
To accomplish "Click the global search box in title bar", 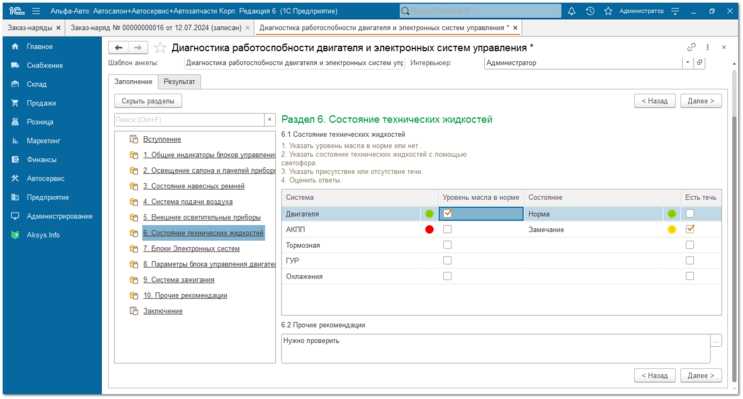I will (x=480, y=11).
